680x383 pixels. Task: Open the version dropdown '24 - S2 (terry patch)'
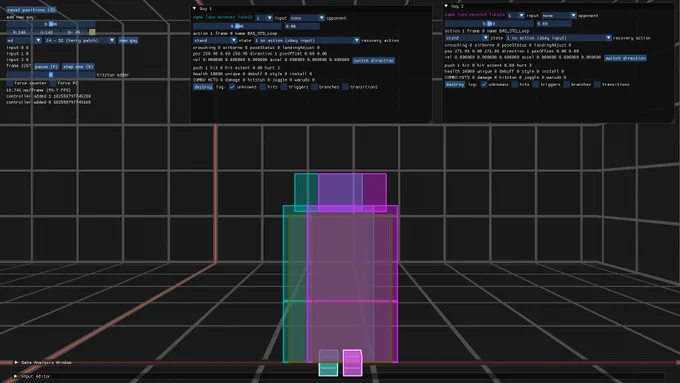[x=80, y=40]
